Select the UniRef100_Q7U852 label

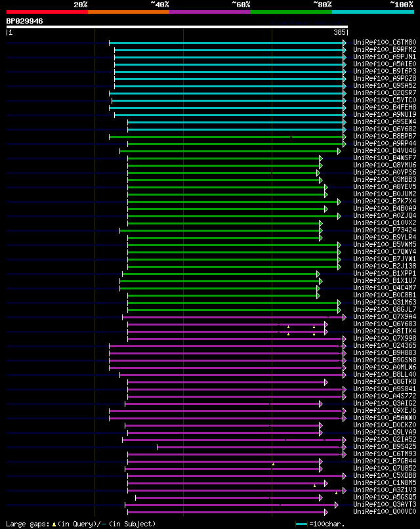tap(385, 468)
